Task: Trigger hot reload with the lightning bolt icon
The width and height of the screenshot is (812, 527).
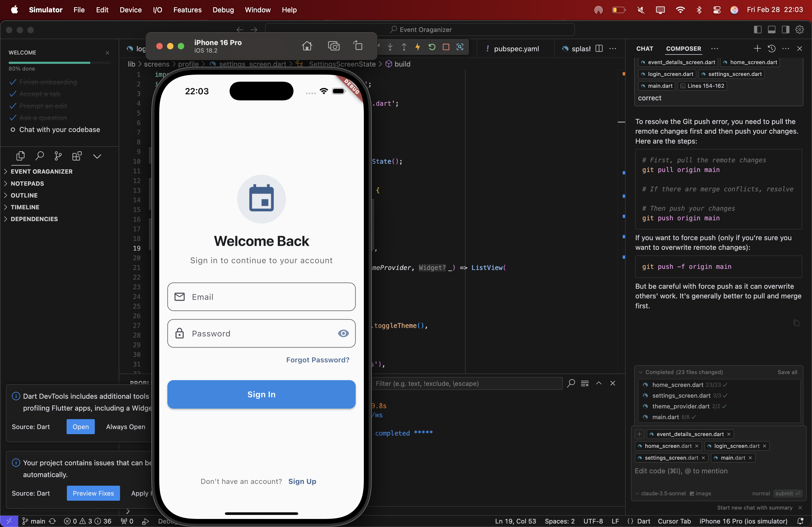Action: [418, 47]
